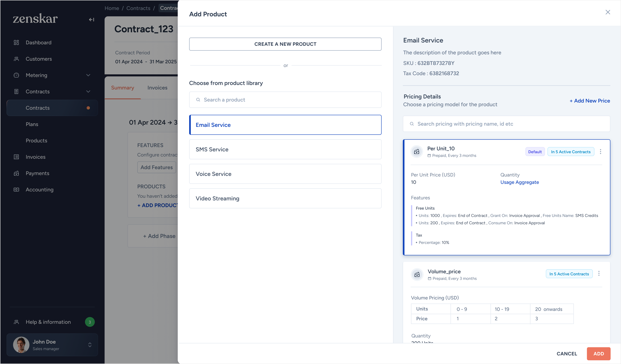The height and width of the screenshot is (364, 621).
Task: Select Voice Service from product library
Action: click(x=285, y=174)
